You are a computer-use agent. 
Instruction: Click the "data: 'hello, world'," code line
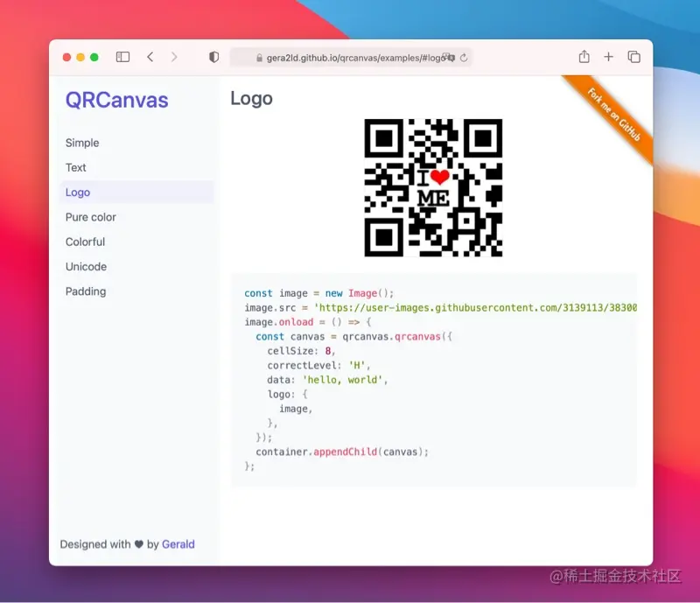(327, 380)
